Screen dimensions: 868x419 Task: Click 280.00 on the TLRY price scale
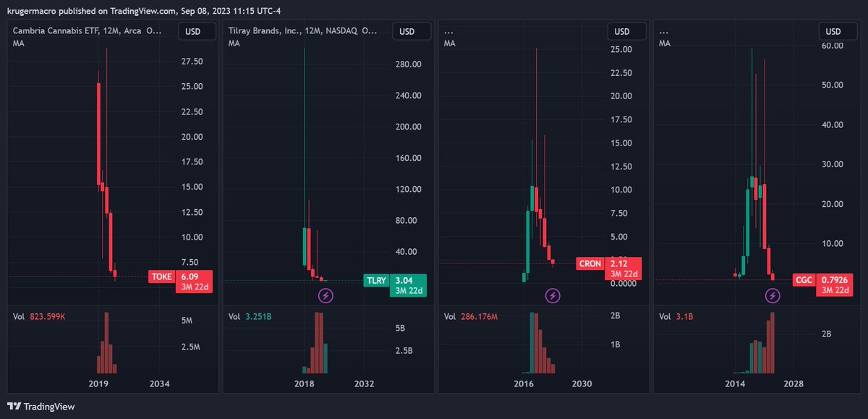[x=409, y=64]
